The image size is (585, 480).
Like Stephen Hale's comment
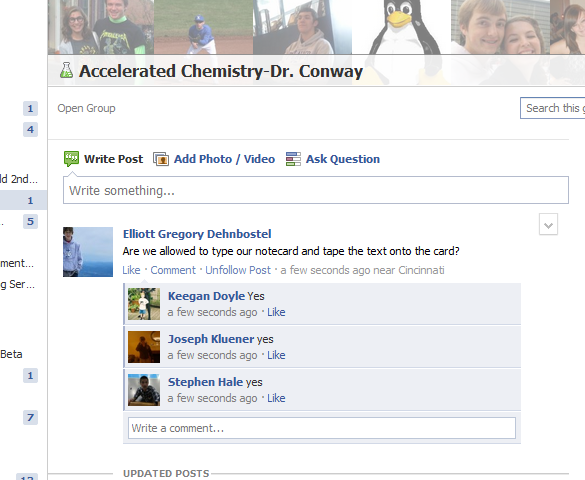[276, 398]
